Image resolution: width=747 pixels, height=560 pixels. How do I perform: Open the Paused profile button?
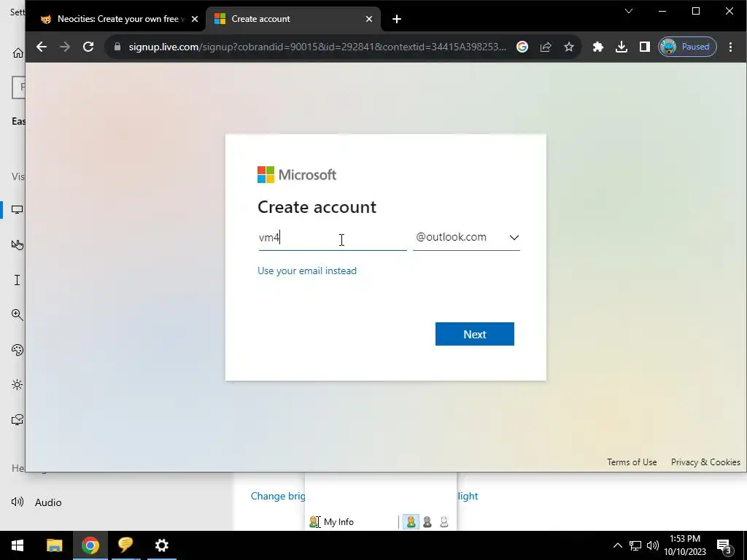tap(687, 47)
